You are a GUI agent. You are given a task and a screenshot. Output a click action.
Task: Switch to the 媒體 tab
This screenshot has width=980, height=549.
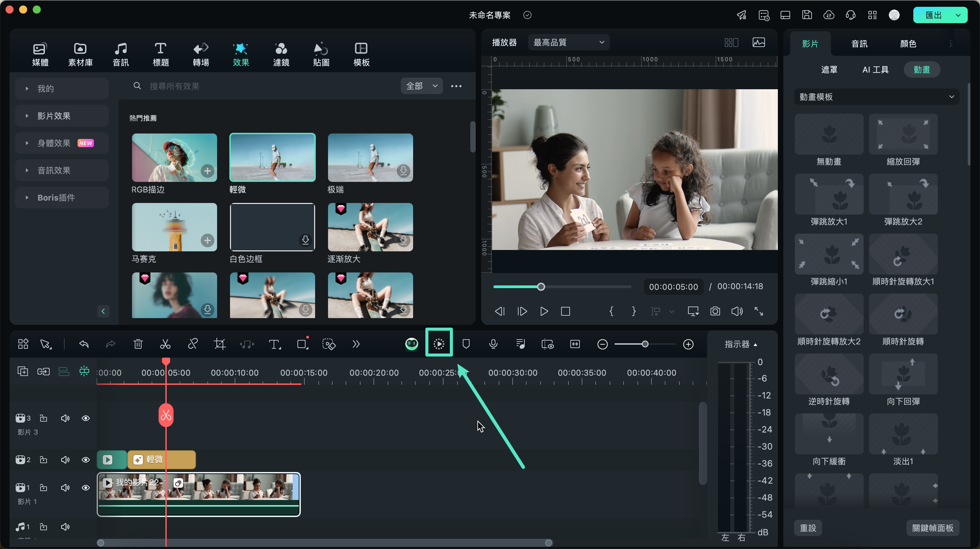(x=40, y=54)
